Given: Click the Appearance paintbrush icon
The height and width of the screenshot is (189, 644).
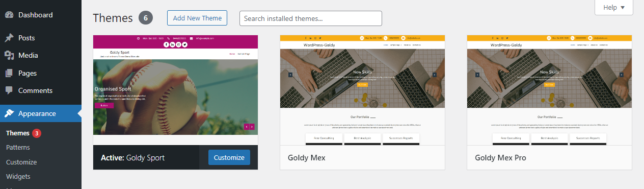Looking at the screenshot, I should (9, 113).
